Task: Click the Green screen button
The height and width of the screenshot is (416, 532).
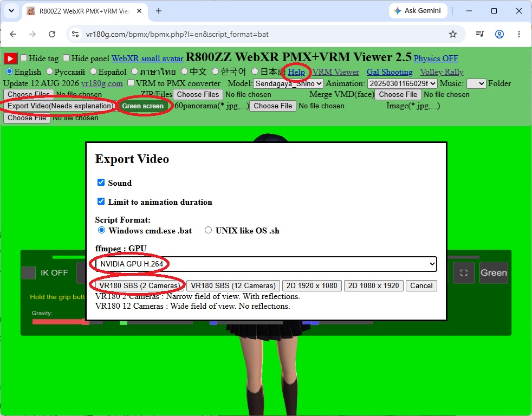Action: click(x=143, y=106)
